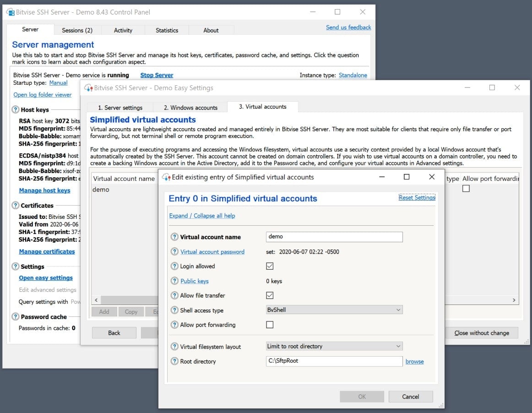Click the Edit existing entry dialog title icon
The width and height of the screenshot is (532, 413).
click(x=166, y=177)
